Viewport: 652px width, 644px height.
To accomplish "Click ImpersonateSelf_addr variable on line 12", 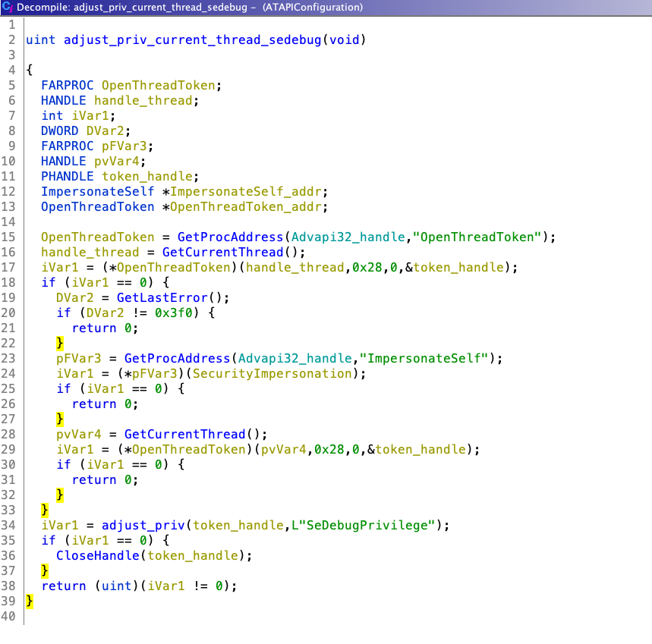I will pyautogui.click(x=246, y=192).
